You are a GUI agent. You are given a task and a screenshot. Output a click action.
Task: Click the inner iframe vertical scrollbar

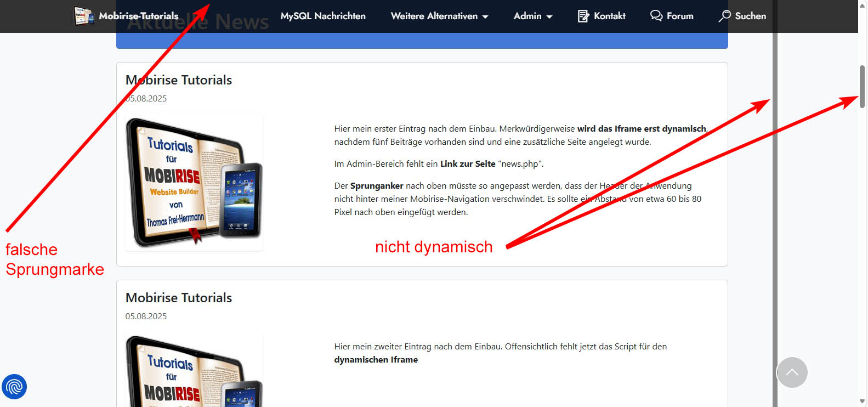point(775,219)
